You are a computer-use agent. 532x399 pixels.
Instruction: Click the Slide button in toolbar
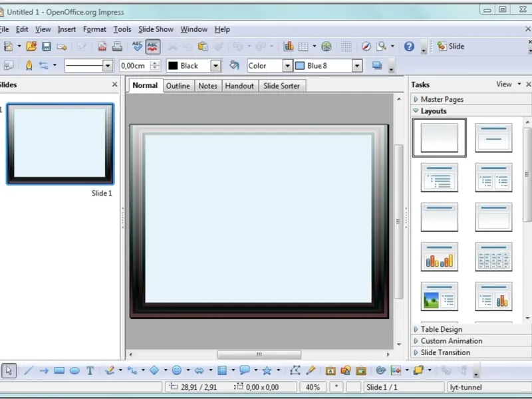point(451,46)
